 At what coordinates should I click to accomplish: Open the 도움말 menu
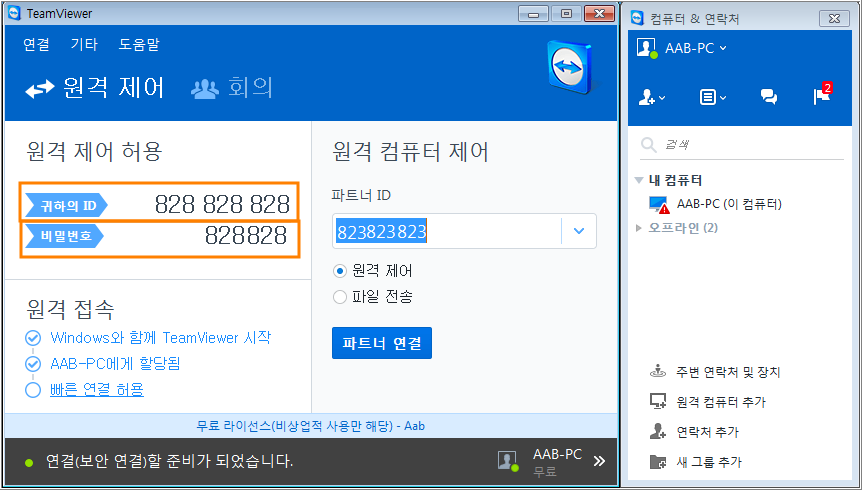[139, 45]
